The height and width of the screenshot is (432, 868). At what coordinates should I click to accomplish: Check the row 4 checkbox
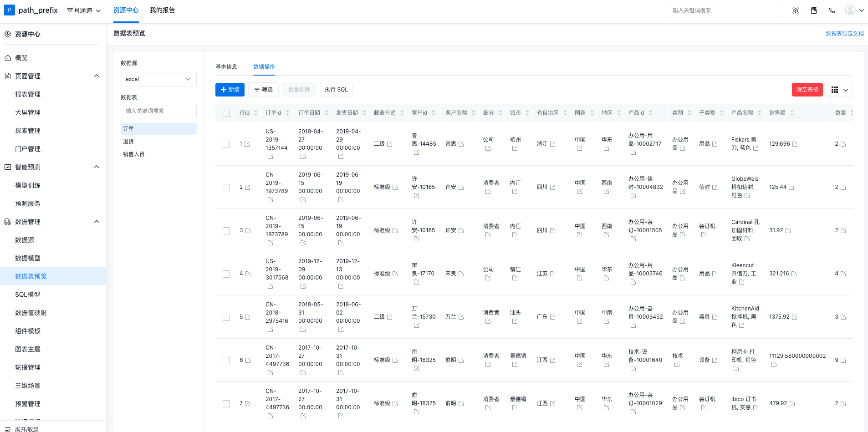[x=226, y=274]
